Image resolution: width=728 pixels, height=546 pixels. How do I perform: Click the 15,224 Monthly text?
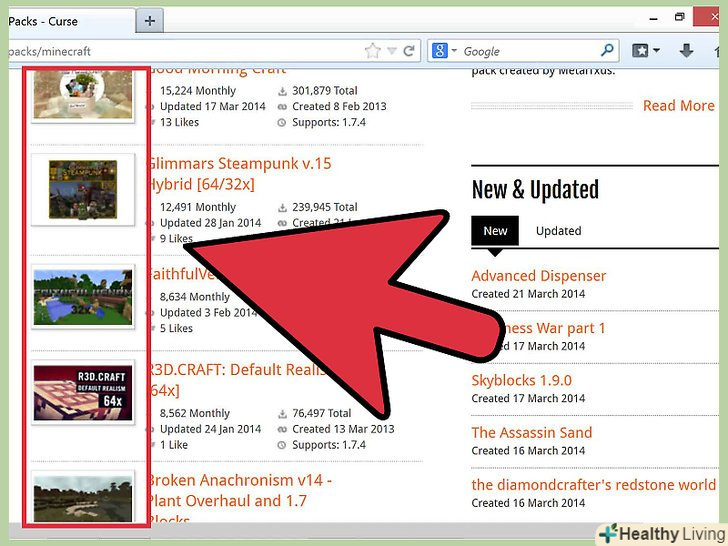point(198,91)
